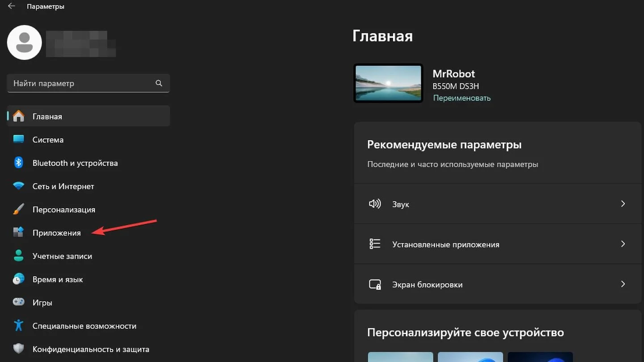Click the Wi-Fi icon for Сеть и Интернет
The image size is (644, 362).
18,186
